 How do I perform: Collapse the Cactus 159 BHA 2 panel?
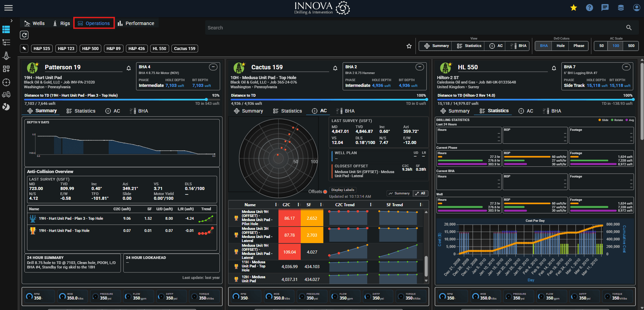420,67
